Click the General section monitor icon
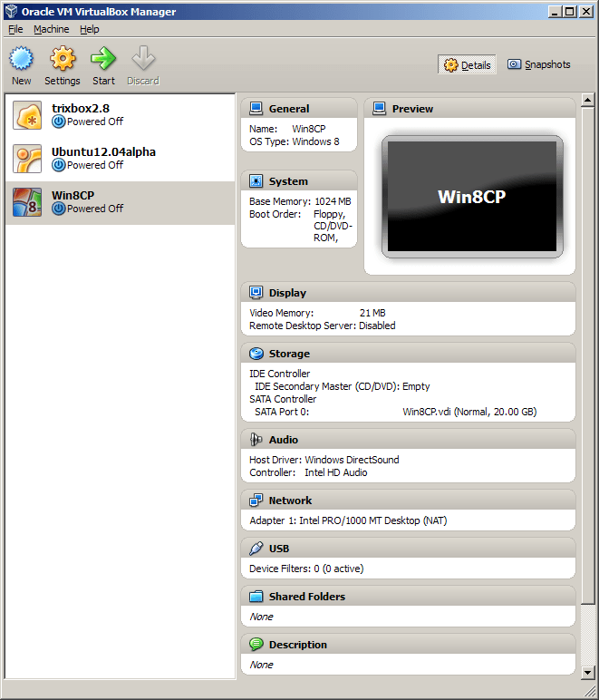Screen dimensions: 599x700 tap(256, 109)
